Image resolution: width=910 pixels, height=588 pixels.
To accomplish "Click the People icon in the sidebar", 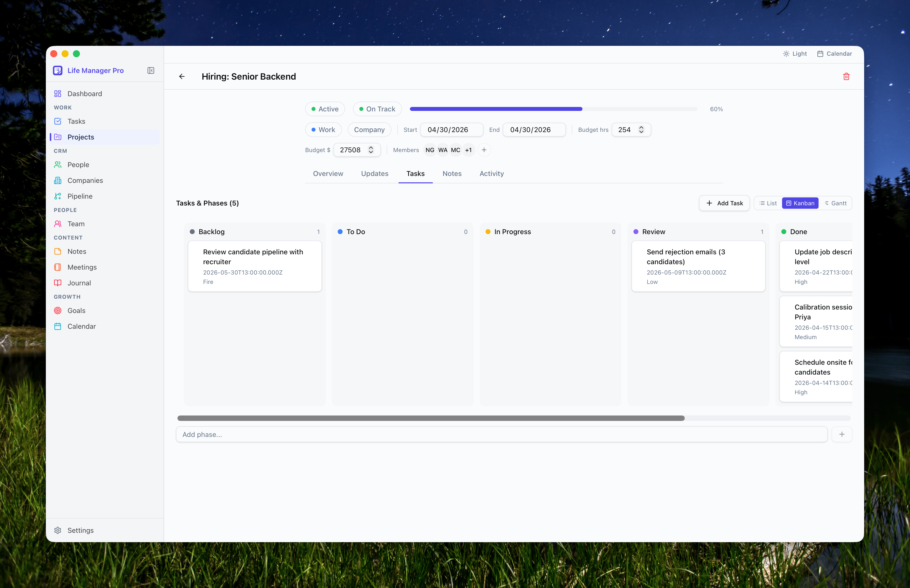I will 58,165.
